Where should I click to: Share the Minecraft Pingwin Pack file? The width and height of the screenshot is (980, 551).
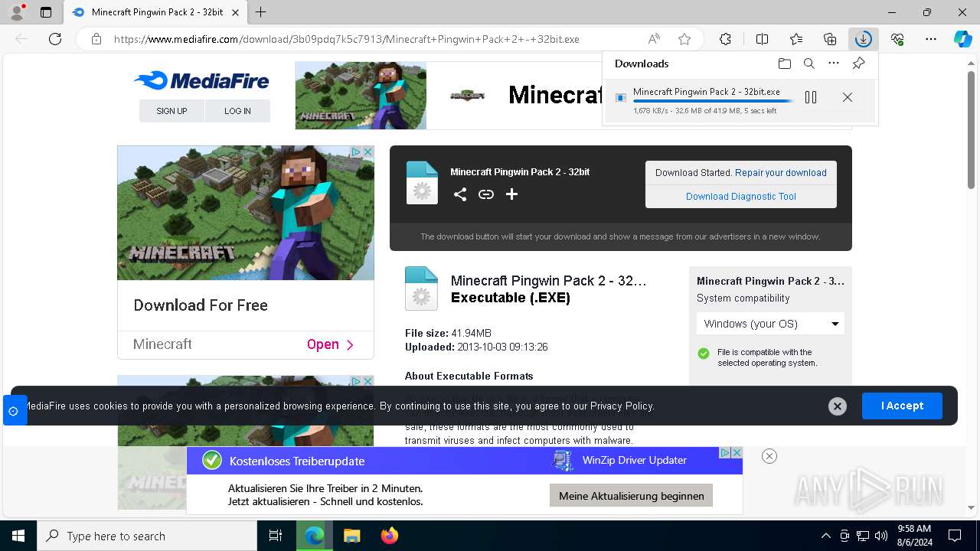point(459,194)
